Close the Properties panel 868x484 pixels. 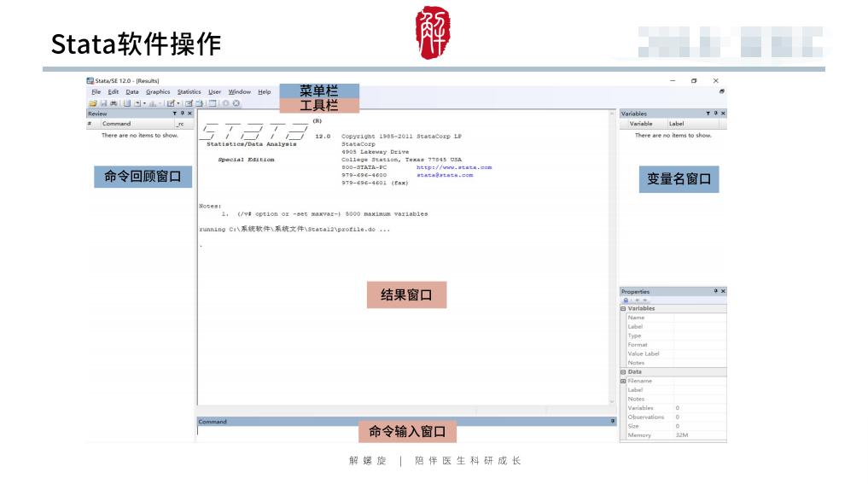(723, 291)
